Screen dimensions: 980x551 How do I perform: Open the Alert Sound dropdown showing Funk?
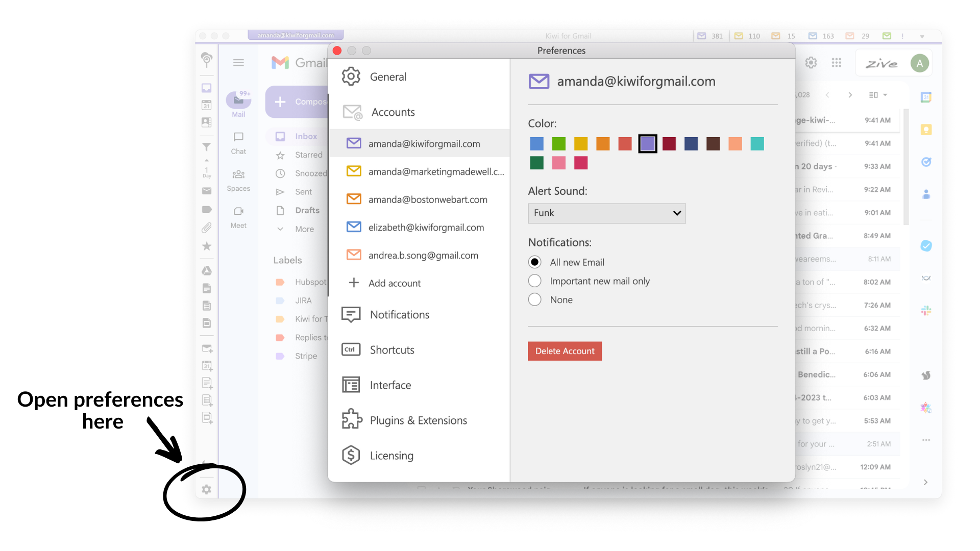tap(606, 213)
